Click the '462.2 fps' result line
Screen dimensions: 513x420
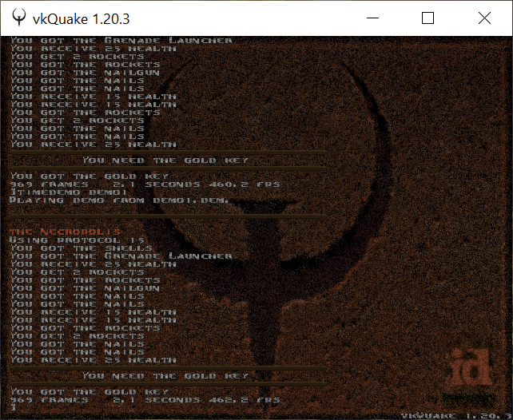pos(145,400)
